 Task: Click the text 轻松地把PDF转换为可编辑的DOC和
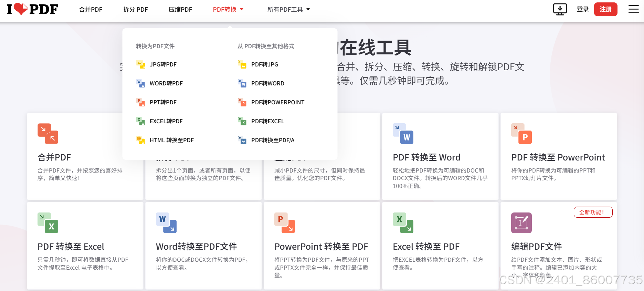(x=439, y=170)
